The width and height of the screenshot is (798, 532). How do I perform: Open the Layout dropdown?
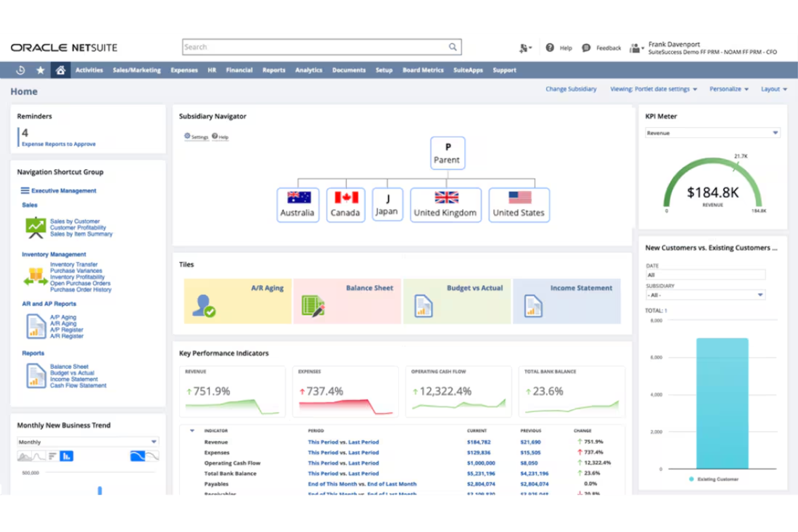(774, 89)
